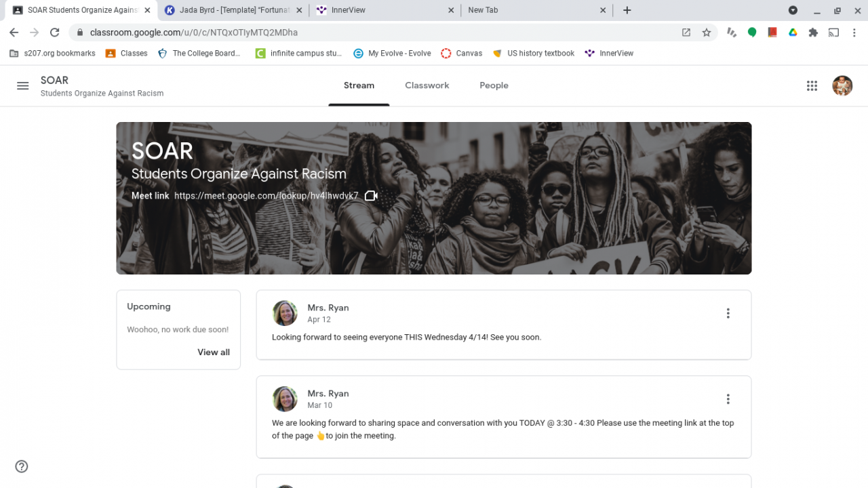This screenshot has height=488, width=868.
Task: Switch to the Classwork tab
Action: point(427,85)
